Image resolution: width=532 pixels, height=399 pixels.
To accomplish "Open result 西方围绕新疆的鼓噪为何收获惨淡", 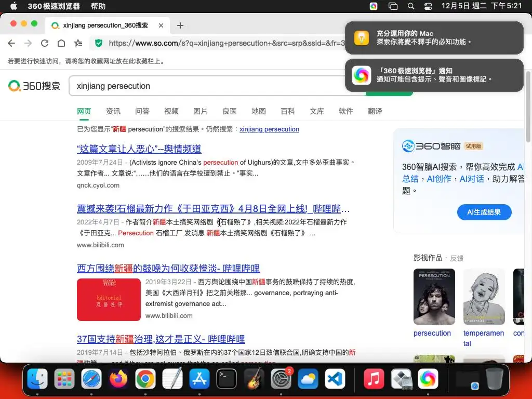I will [x=168, y=269].
